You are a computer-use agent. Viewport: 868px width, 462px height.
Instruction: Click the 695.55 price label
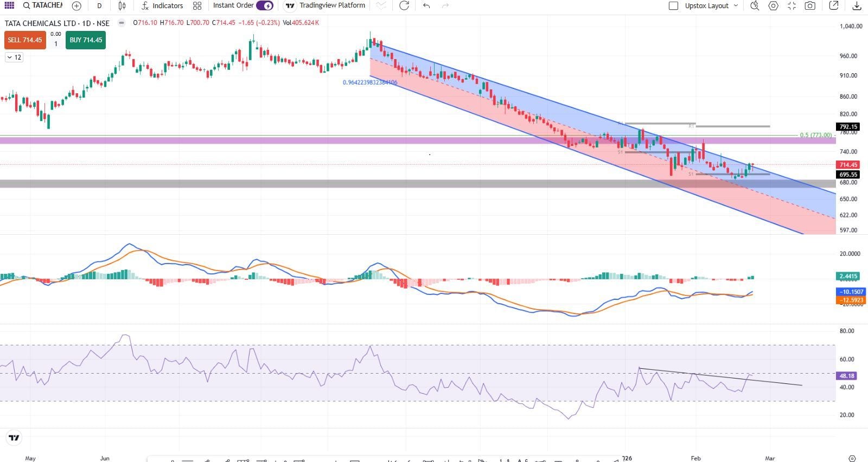848,175
